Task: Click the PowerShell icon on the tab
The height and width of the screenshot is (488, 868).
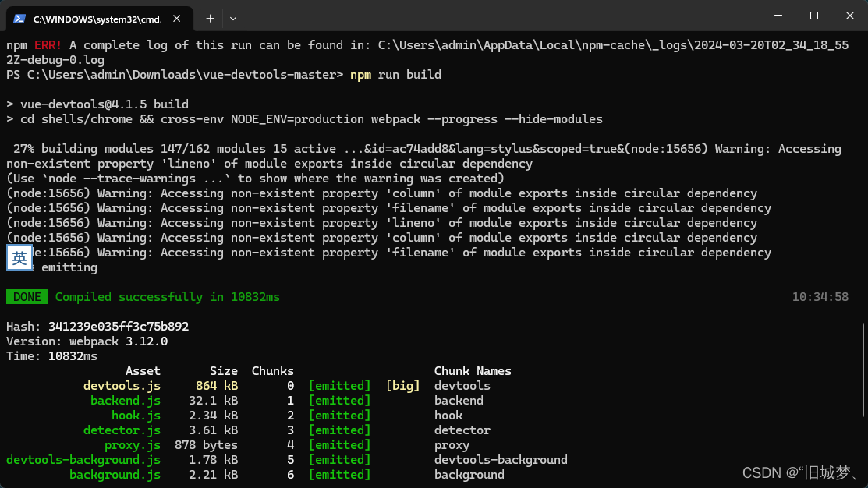Action: (x=19, y=19)
